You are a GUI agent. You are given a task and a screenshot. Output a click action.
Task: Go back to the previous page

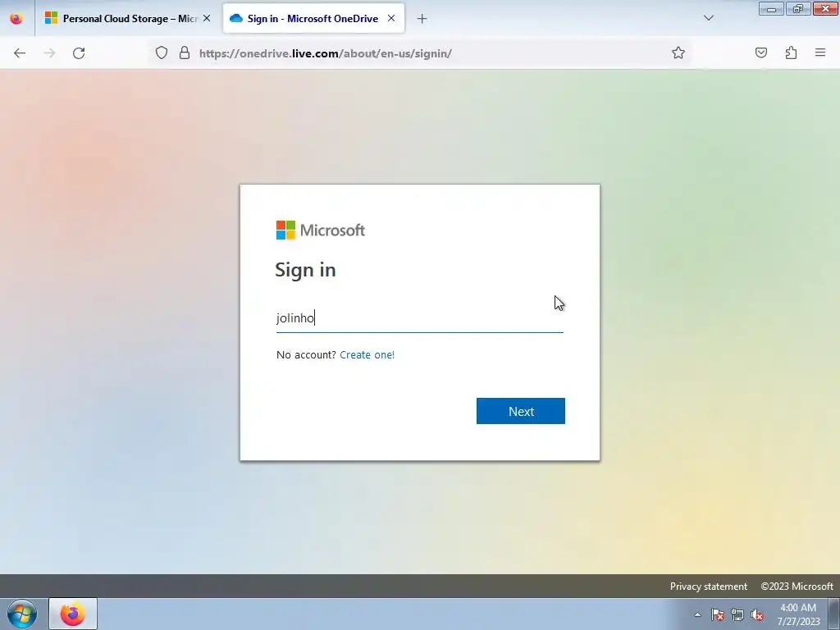click(x=20, y=53)
